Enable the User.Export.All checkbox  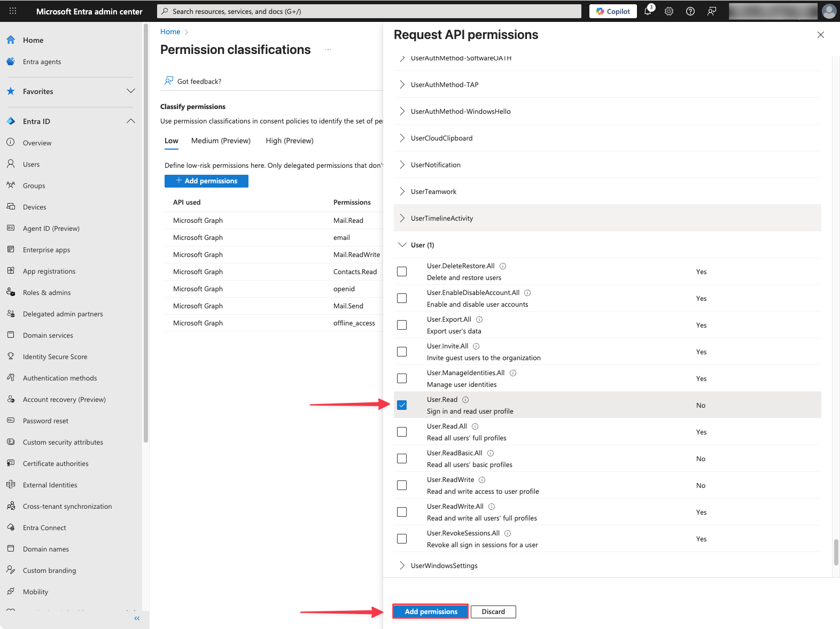coord(402,325)
